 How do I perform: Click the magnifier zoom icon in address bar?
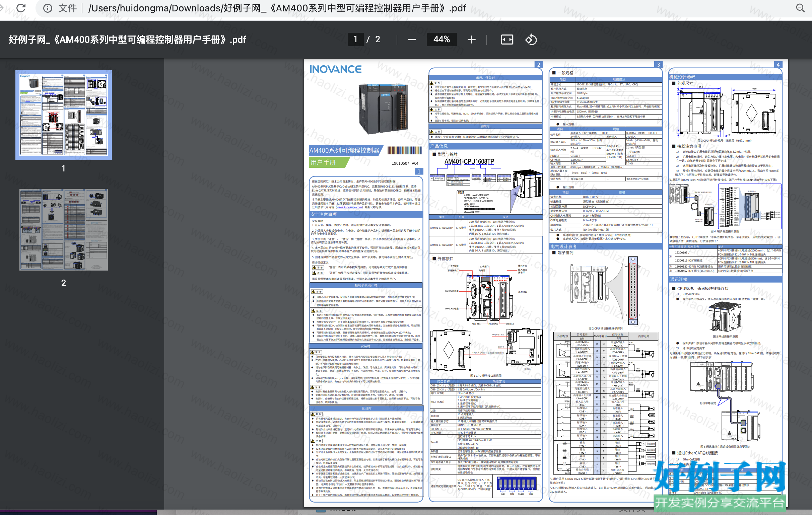point(800,8)
